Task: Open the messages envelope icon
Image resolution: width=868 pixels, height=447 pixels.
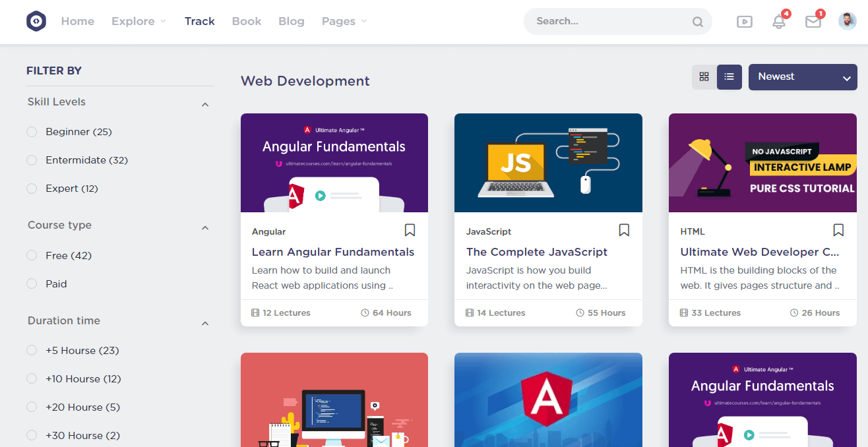Action: pos(813,22)
